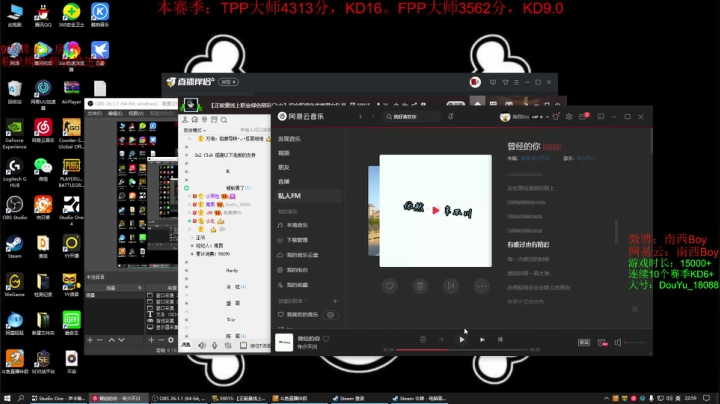Go back with the NetEase back arrow

click(361, 117)
